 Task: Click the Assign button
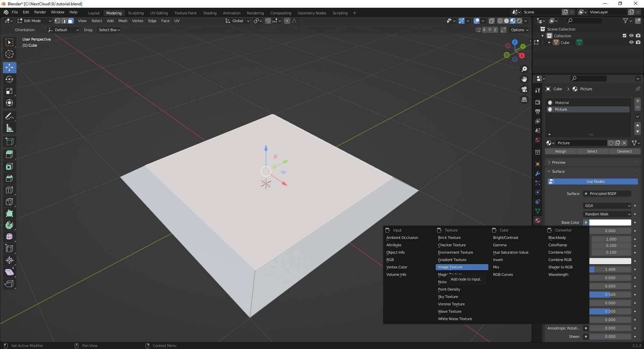click(x=560, y=151)
